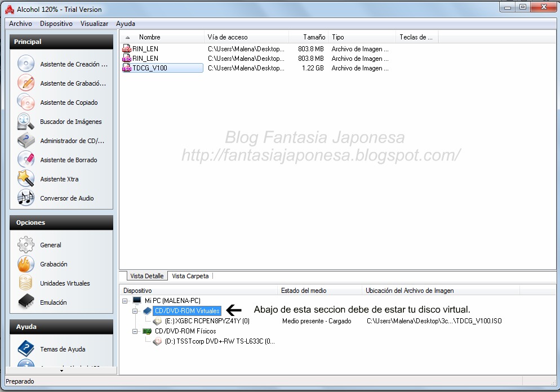560x392 pixels.
Task: Collapse the Mi PC (MALENA-PC) tree node
Action: tap(125, 301)
